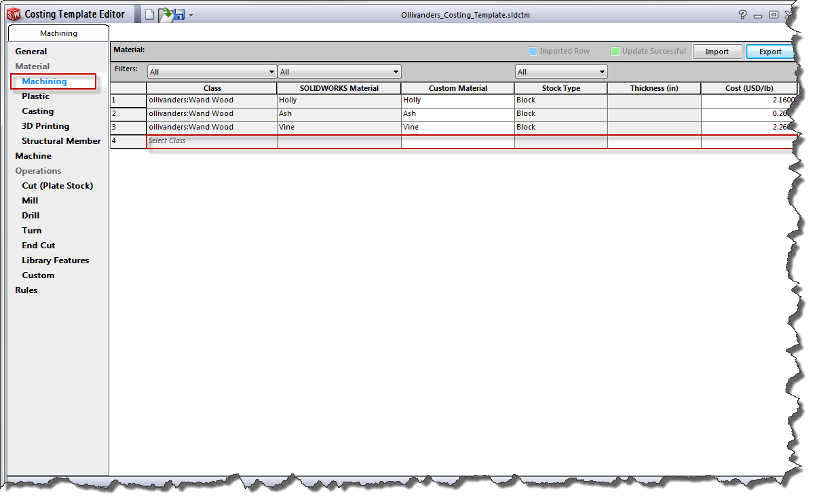Open the Save dropdown arrow in toolbar
Screen dimensions: 817x504
click(191, 15)
